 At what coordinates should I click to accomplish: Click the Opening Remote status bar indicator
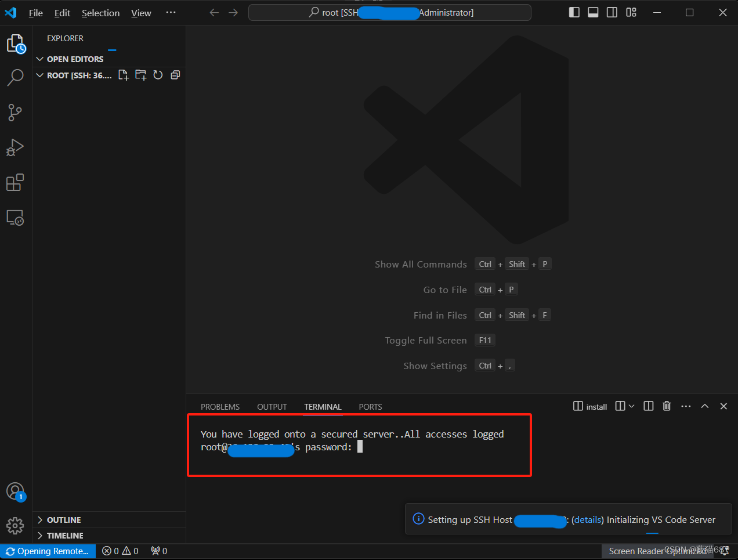48,551
